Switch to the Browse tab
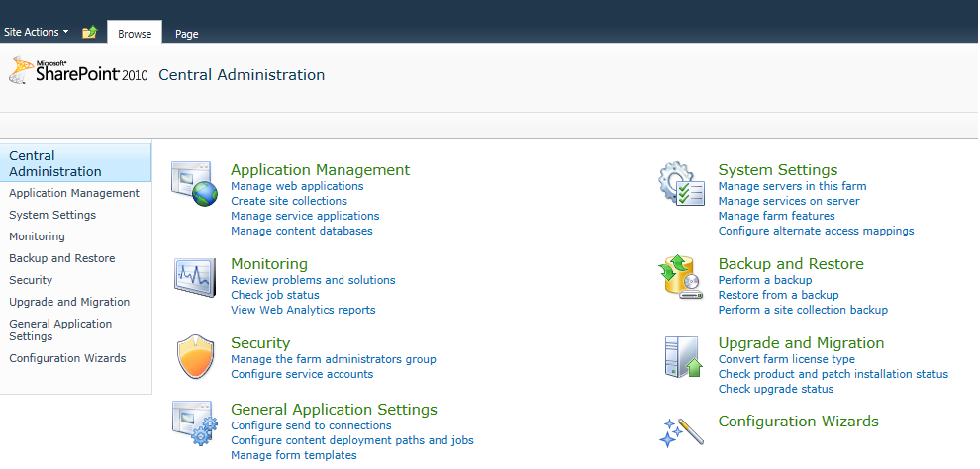980x469 pixels. pos(135,33)
